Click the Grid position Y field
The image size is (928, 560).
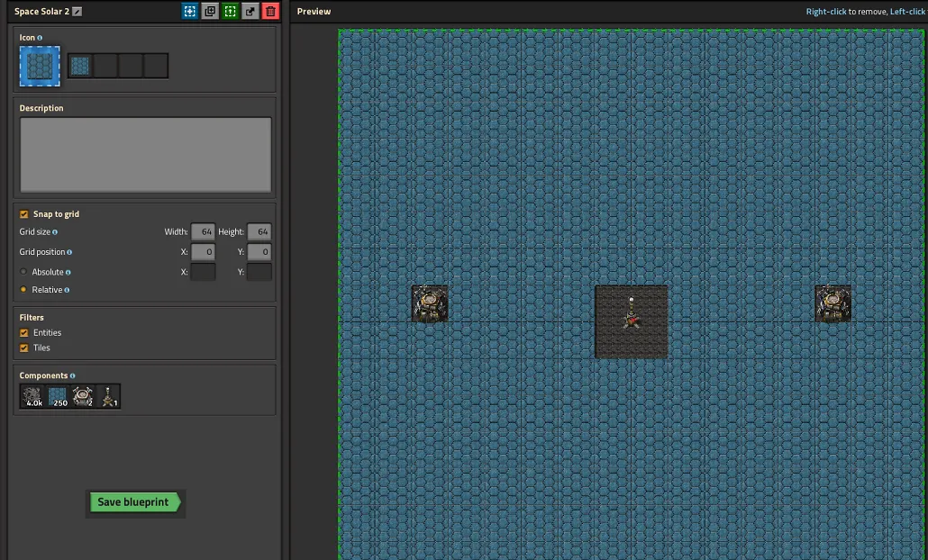tap(259, 252)
